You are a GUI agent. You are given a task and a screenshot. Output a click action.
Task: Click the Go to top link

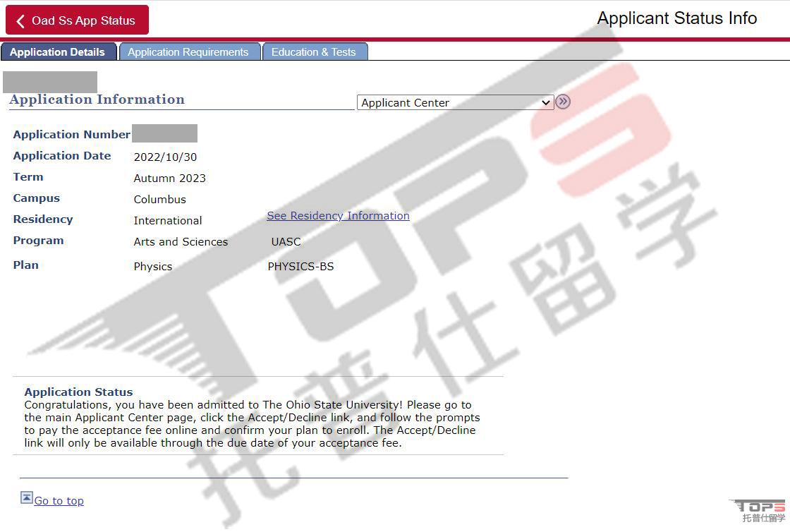(x=59, y=501)
